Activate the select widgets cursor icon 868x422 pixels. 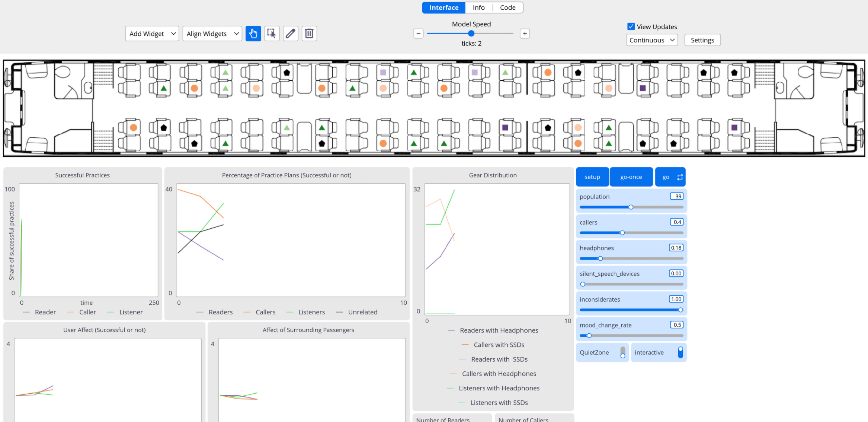272,34
